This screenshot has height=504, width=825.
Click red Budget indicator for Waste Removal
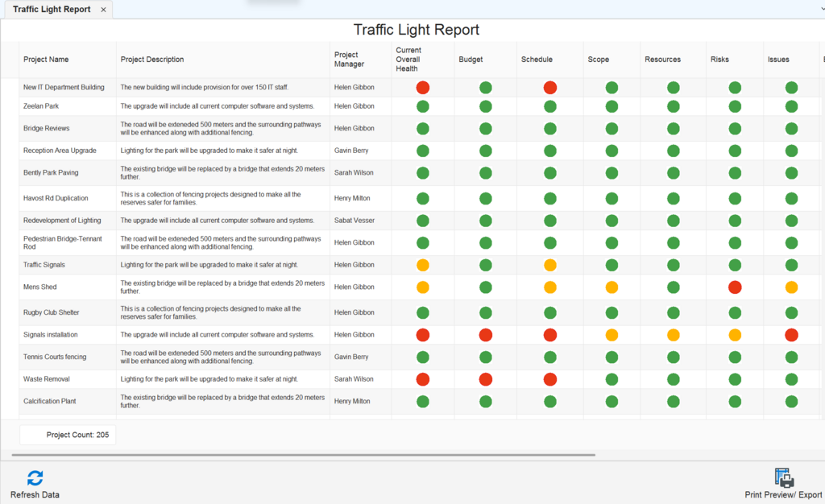[x=486, y=379]
